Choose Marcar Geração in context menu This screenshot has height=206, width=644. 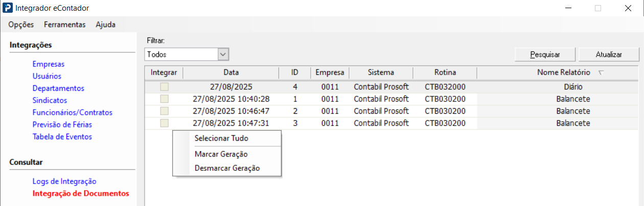coord(221,154)
